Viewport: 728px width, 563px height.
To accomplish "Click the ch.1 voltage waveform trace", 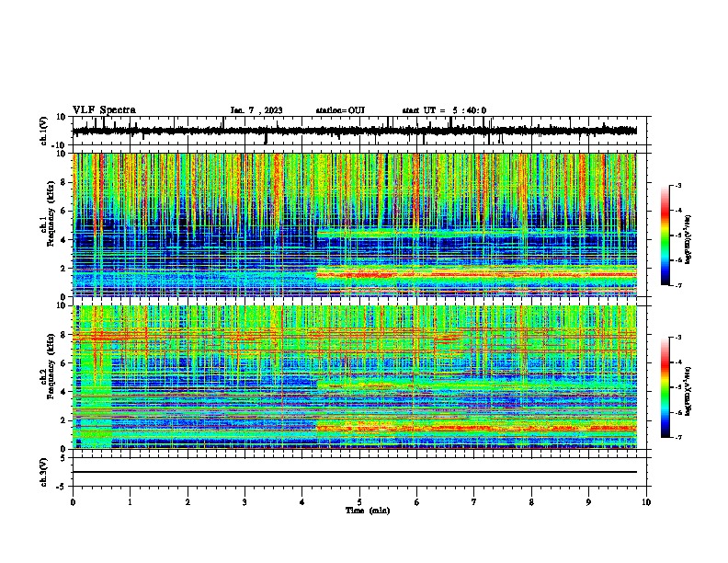I will [x=354, y=131].
